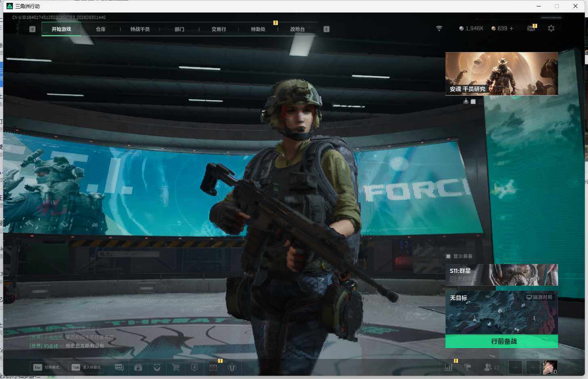Click the first empty squad slot plus
The image size is (588, 379).
515,367
